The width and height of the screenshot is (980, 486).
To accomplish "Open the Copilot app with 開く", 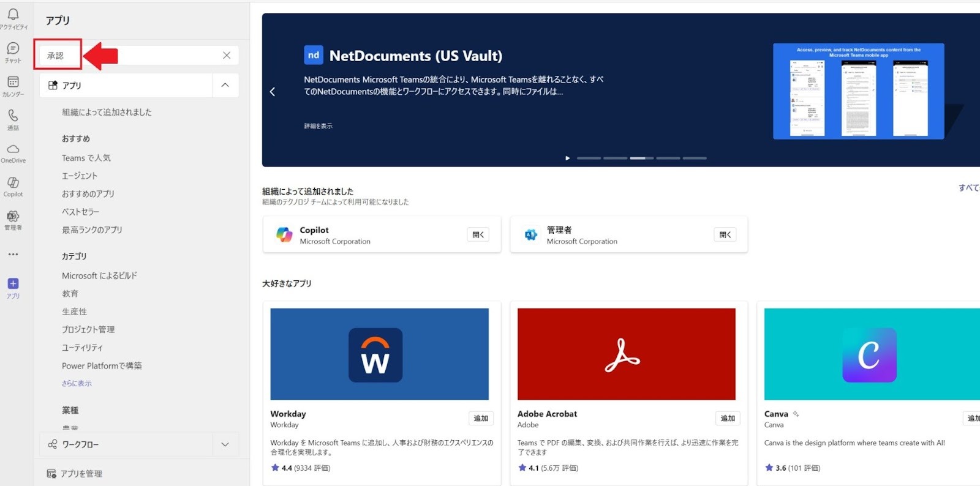I will pyautogui.click(x=478, y=234).
